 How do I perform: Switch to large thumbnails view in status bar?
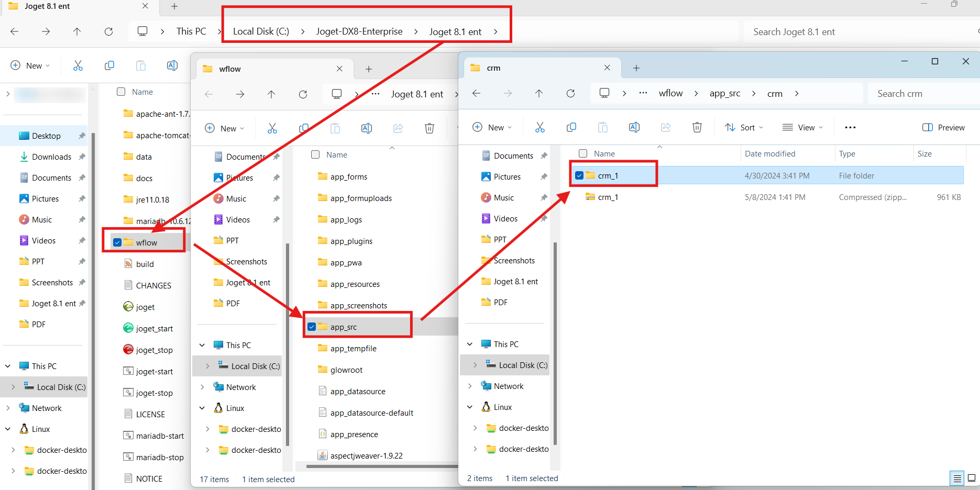(972, 478)
